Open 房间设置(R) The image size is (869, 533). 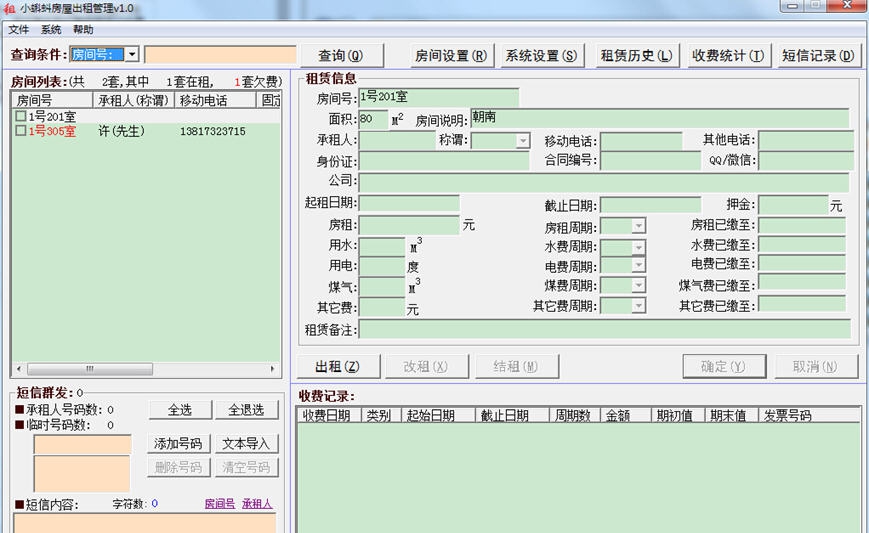tap(451, 55)
